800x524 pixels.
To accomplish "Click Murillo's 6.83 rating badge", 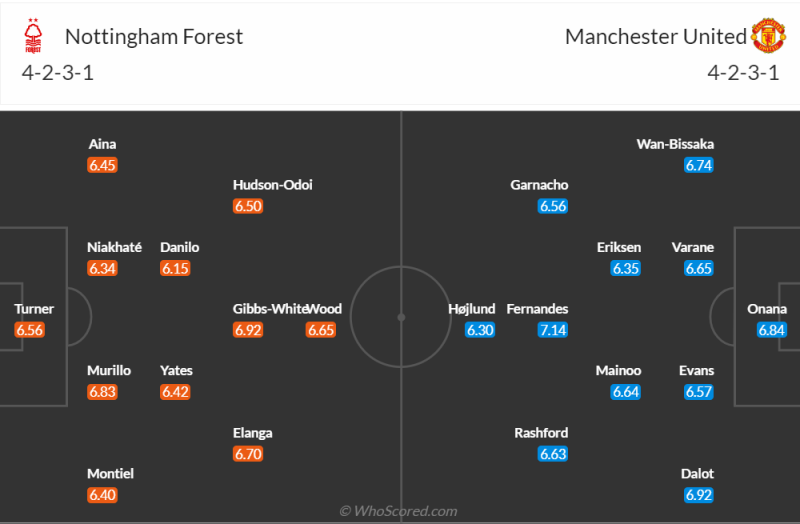I will click(x=102, y=392).
